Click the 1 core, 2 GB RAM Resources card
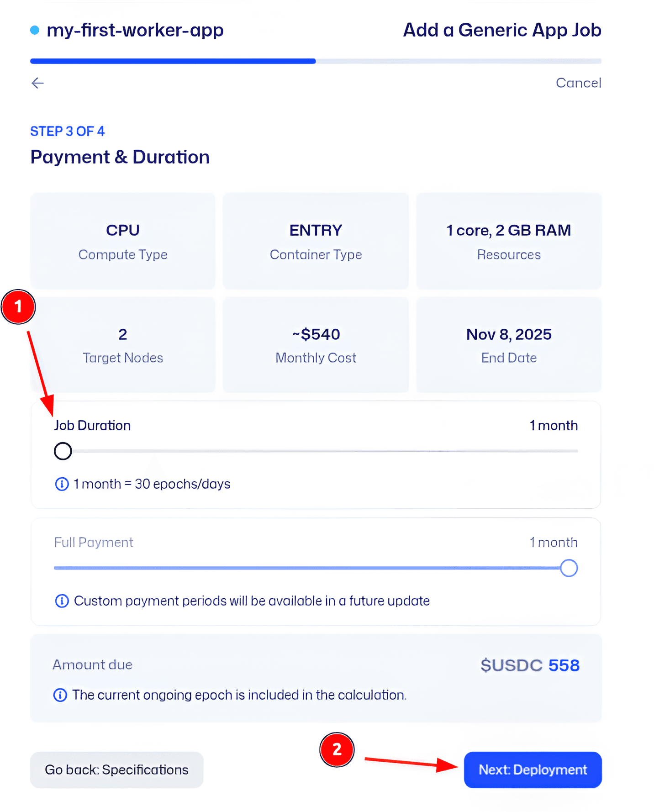The height and width of the screenshot is (812, 654). pos(509,241)
